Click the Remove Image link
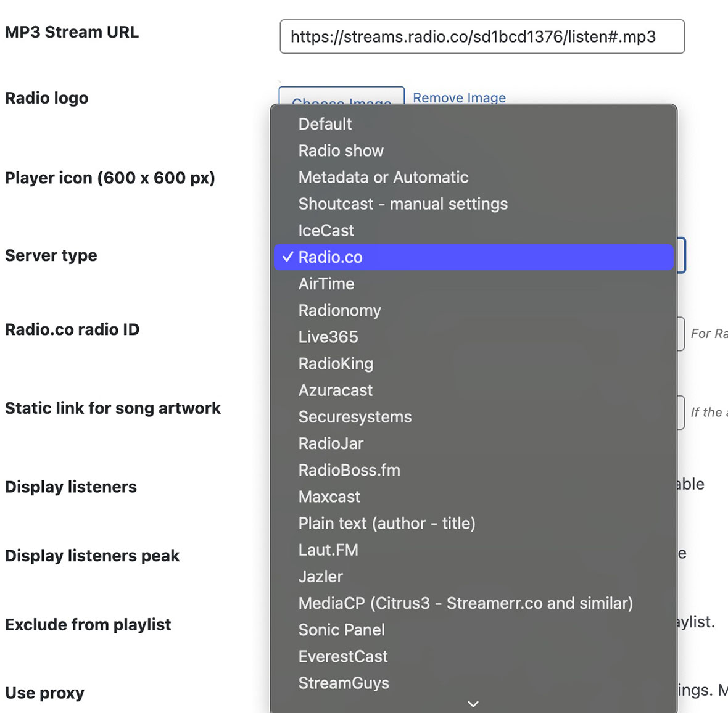The height and width of the screenshot is (713, 728). 459,97
